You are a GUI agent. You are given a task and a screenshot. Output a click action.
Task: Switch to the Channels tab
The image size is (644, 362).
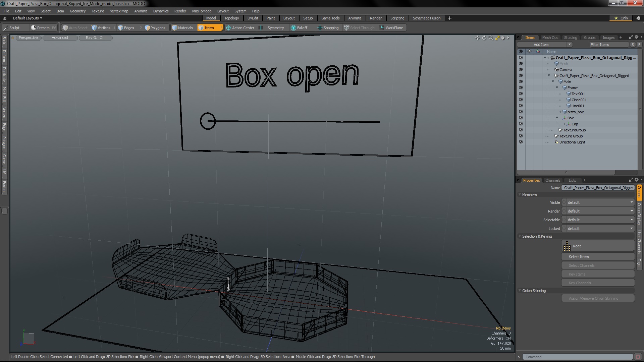pos(552,180)
